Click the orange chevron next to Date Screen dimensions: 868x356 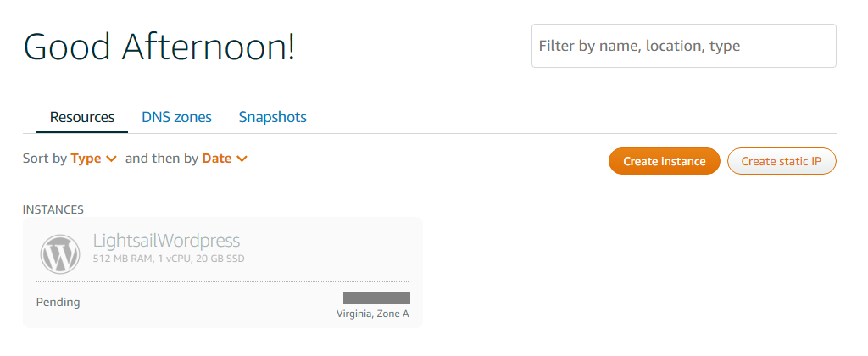coord(242,159)
